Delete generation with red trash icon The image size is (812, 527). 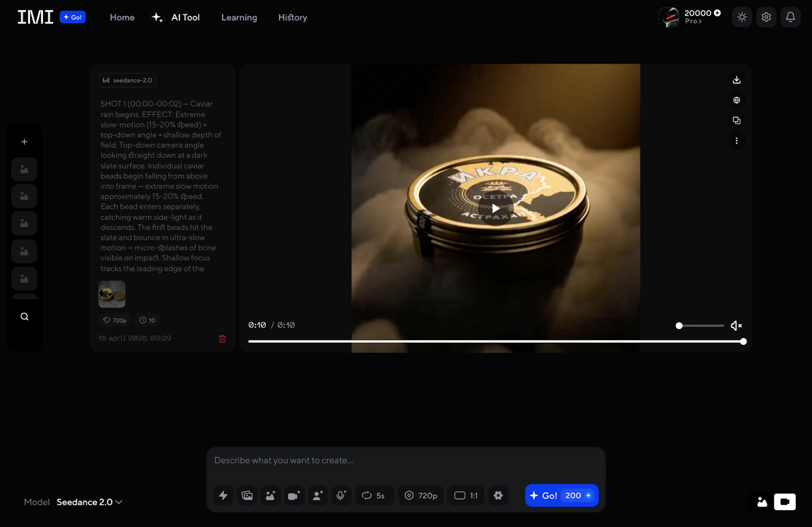tap(222, 338)
